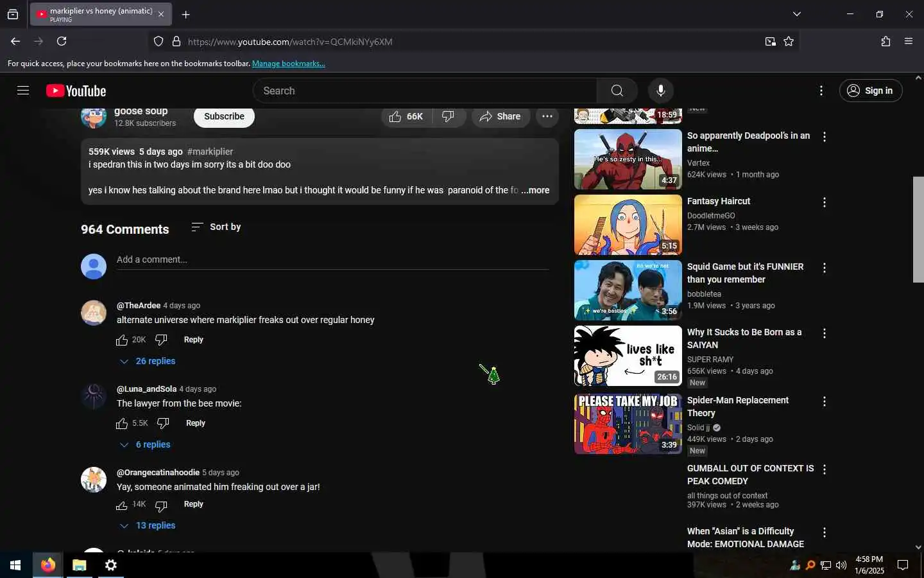Viewport: 924px width, 578px height.
Task: Open Settings gear in taskbar
Action: (111, 565)
